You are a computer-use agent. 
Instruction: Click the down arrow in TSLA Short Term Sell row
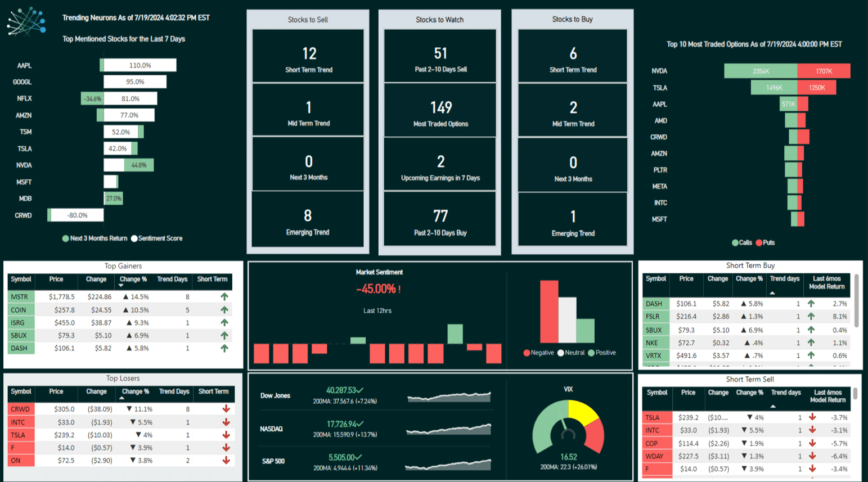pyautogui.click(x=812, y=417)
